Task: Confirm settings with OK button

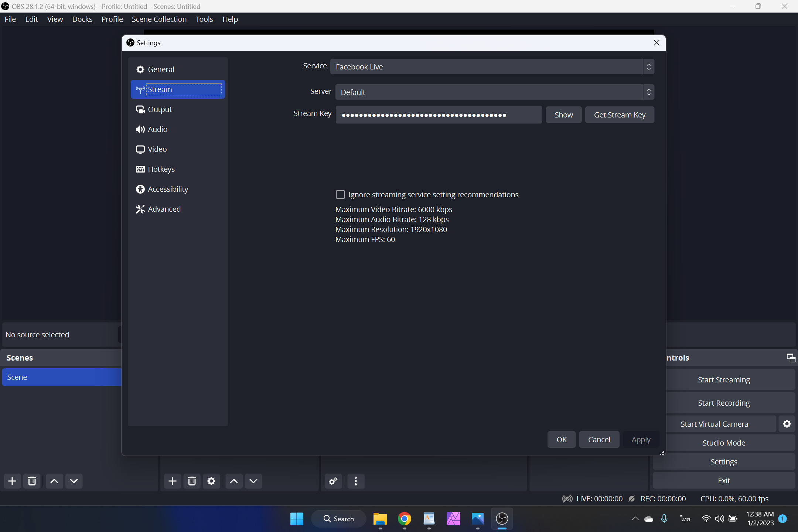Action: tap(562, 440)
